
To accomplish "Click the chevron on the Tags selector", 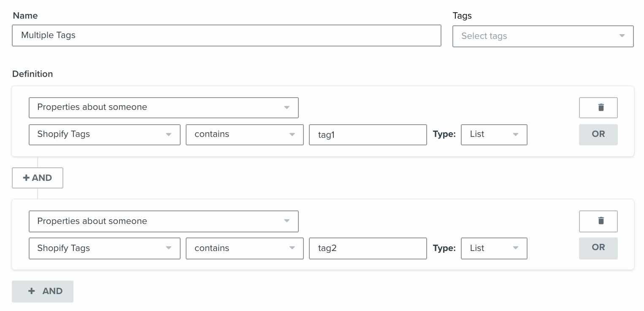I will [622, 36].
